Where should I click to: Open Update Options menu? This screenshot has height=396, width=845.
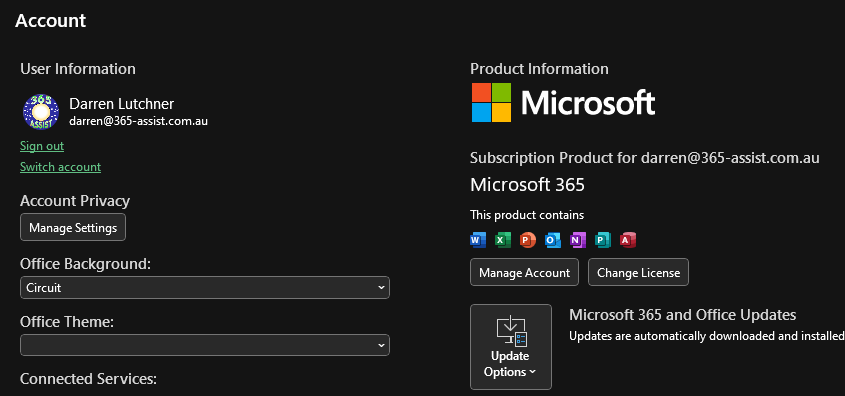click(511, 346)
